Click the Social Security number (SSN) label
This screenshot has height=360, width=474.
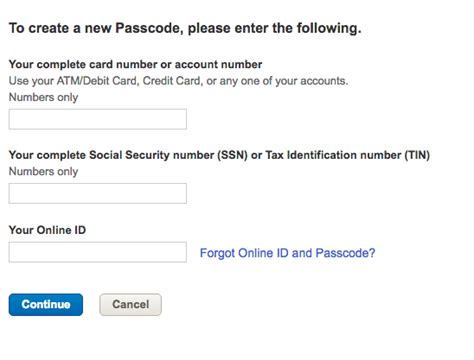(x=219, y=155)
